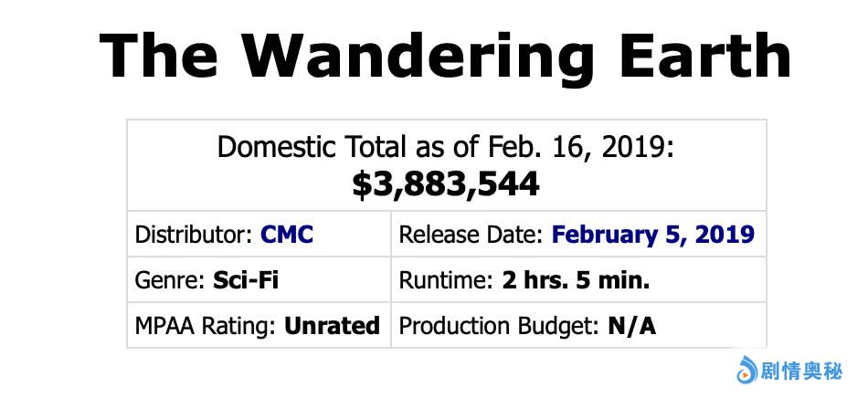
Task: Click the "MPAA Rating:" label
Action: (206, 326)
